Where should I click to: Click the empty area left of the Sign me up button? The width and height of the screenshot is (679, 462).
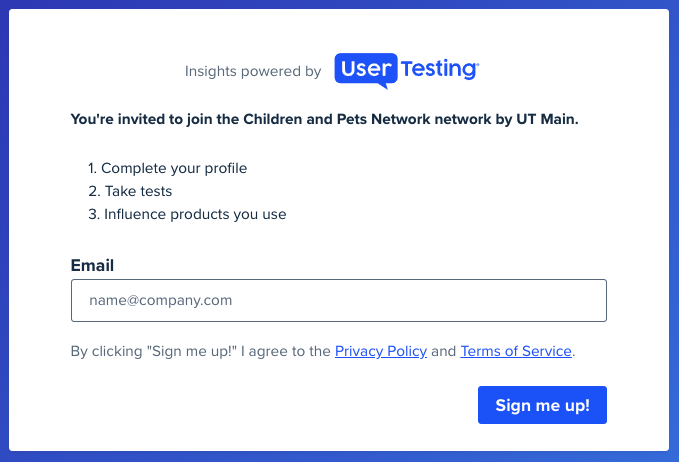pos(273,405)
